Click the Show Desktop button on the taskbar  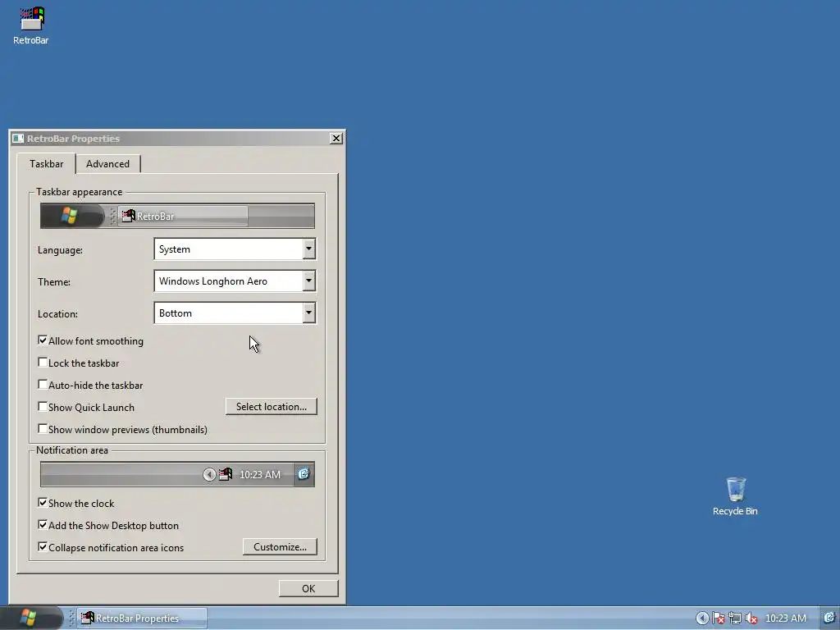pyautogui.click(x=829, y=619)
